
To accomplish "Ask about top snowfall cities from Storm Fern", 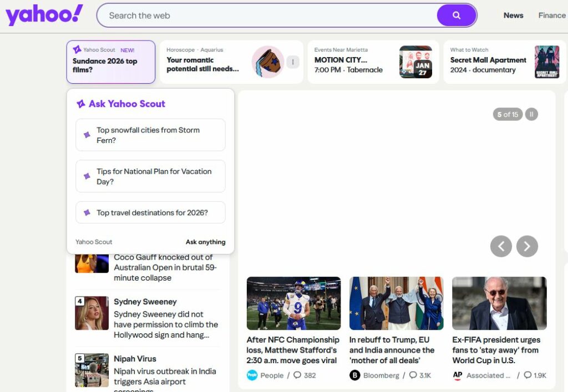I will 150,135.
